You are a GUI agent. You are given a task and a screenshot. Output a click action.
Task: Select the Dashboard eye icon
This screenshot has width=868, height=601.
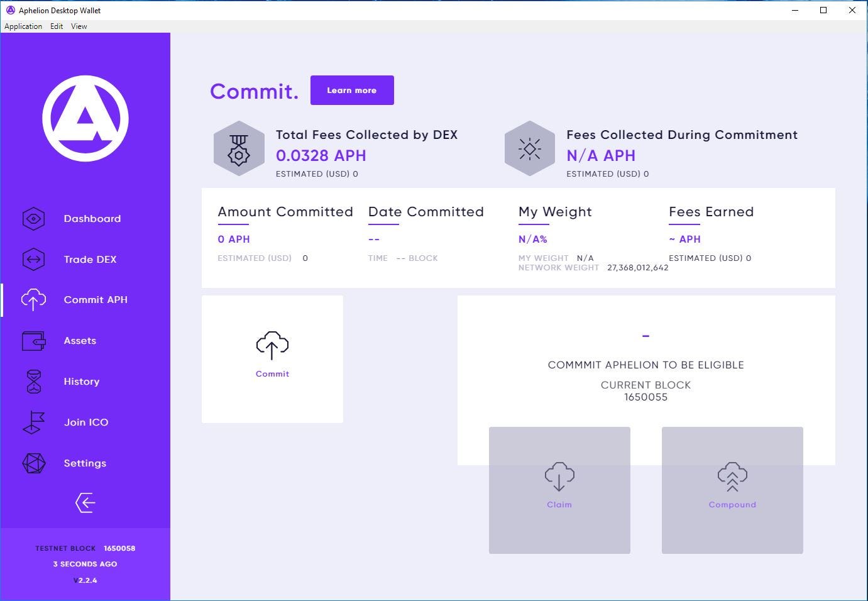[33, 219]
